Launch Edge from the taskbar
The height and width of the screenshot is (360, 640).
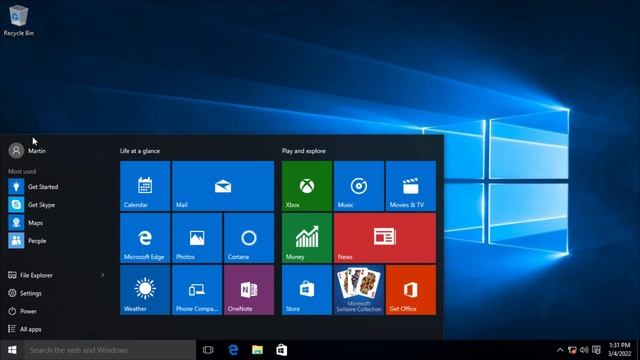(x=233, y=350)
